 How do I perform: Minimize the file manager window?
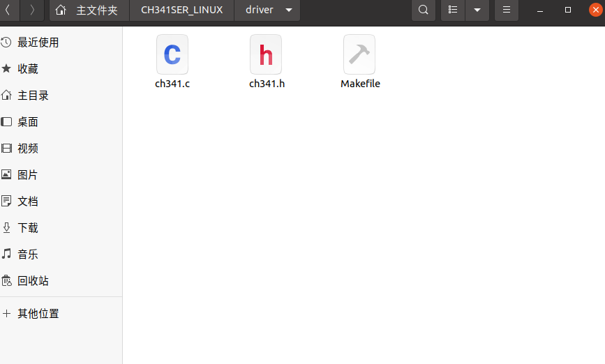[x=540, y=10]
